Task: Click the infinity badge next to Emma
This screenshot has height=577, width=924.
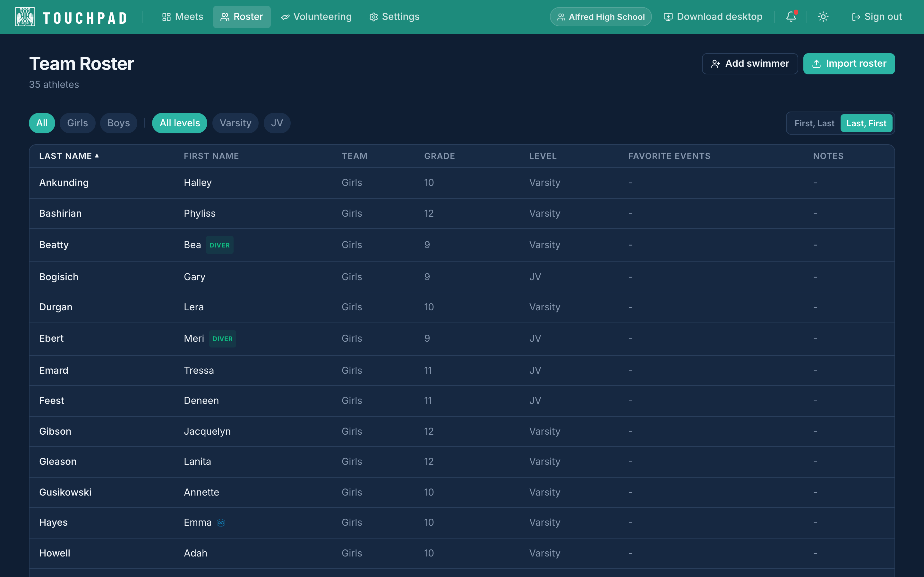Action: [221, 523]
